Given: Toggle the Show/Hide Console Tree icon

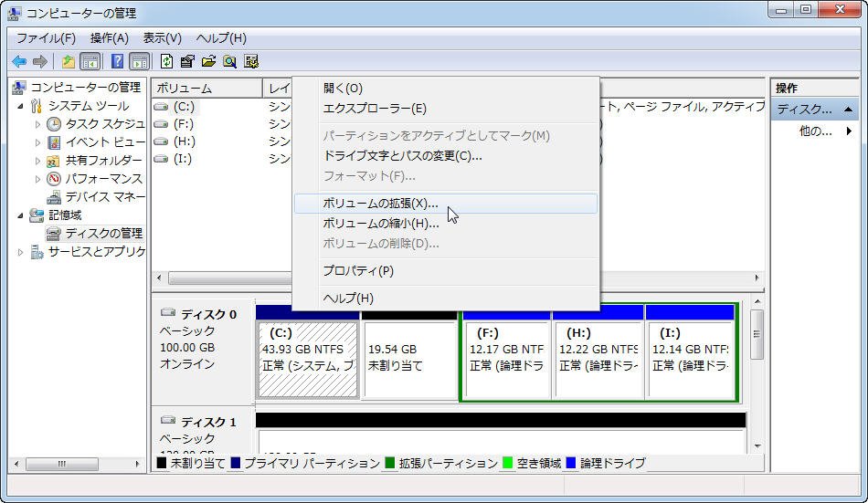Looking at the screenshot, I should (x=90, y=61).
